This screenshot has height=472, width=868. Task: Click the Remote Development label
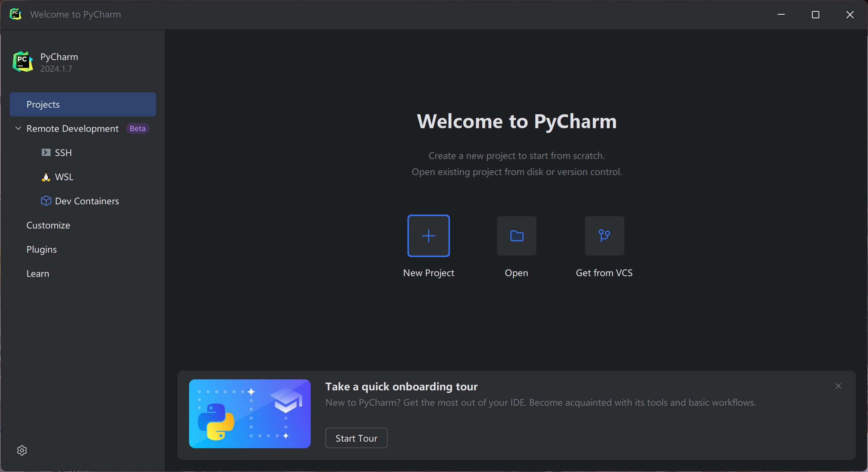73,129
